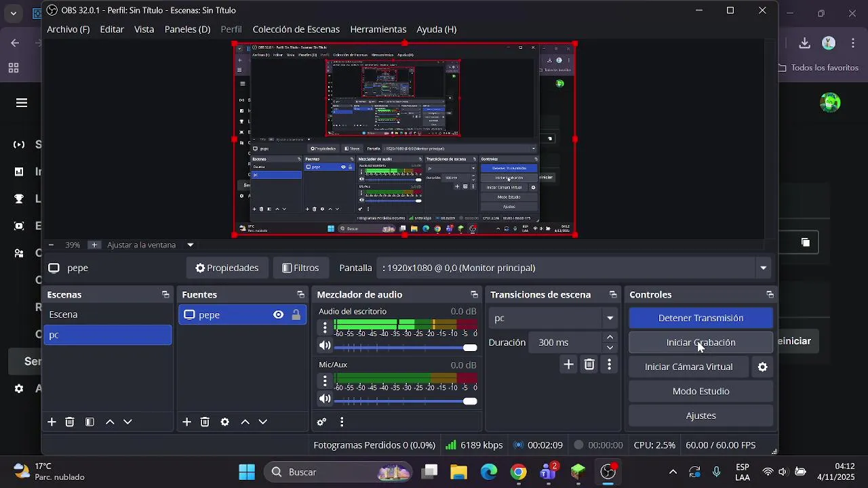Add a new source in Fuentes panel
Screen dimensions: 868x488
click(186, 422)
